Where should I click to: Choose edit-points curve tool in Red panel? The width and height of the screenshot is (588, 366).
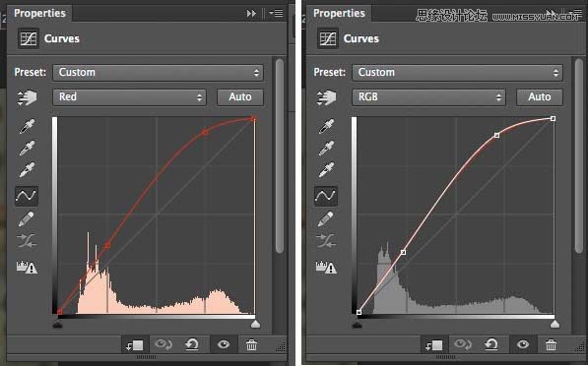click(x=27, y=196)
